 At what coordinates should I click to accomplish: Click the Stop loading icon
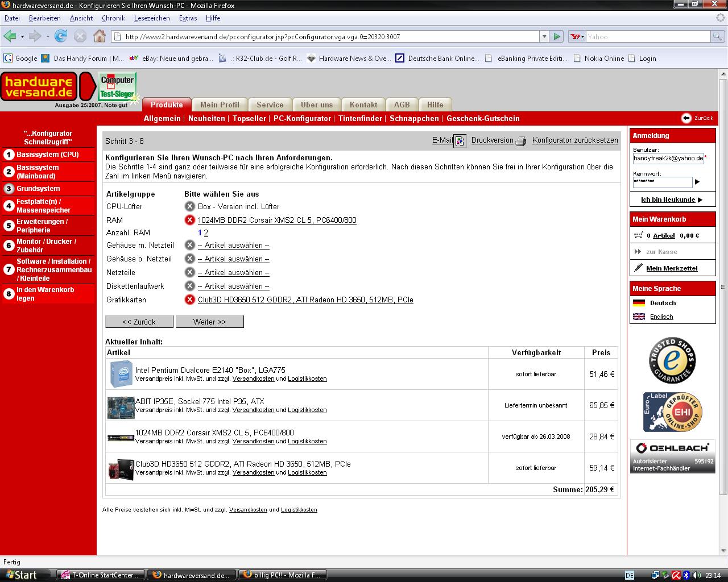80,36
